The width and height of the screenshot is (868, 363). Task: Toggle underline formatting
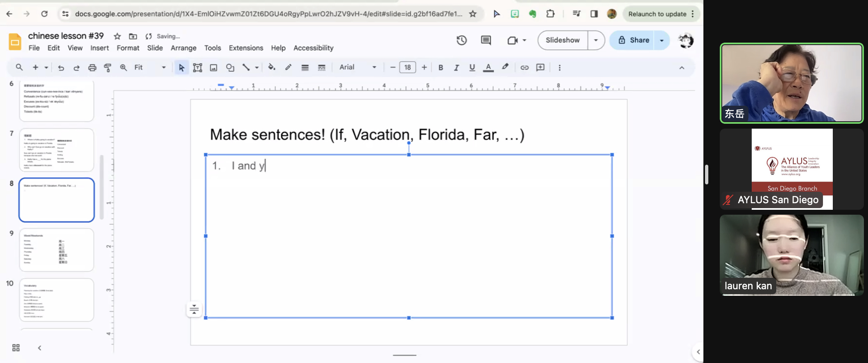point(472,67)
